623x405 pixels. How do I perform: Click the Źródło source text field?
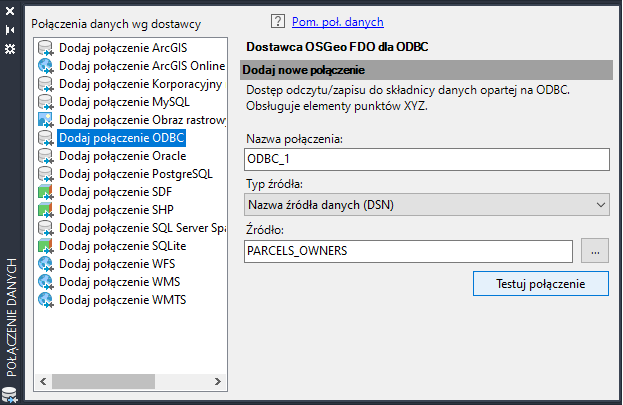point(408,252)
